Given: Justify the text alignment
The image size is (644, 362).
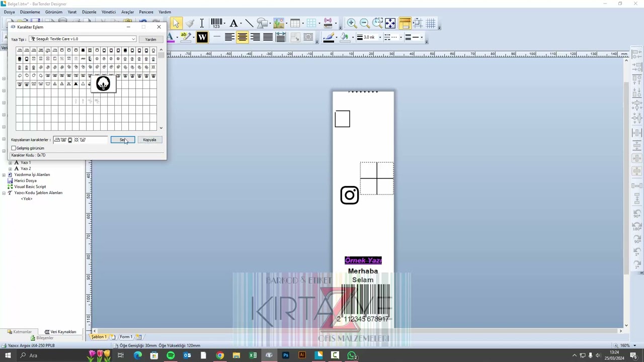Looking at the screenshot, I should (268, 37).
